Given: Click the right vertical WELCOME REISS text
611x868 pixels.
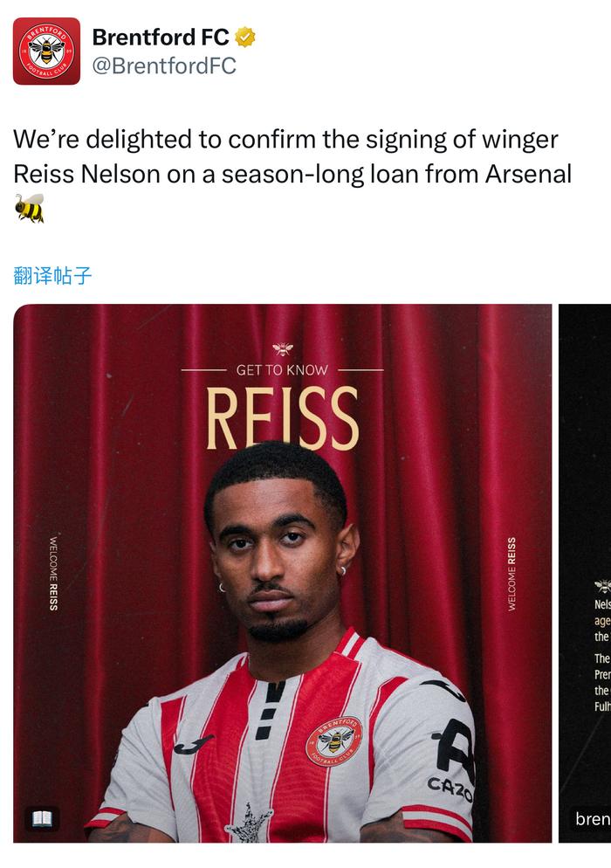Looking at the screenshot, I should coord(511,574).
